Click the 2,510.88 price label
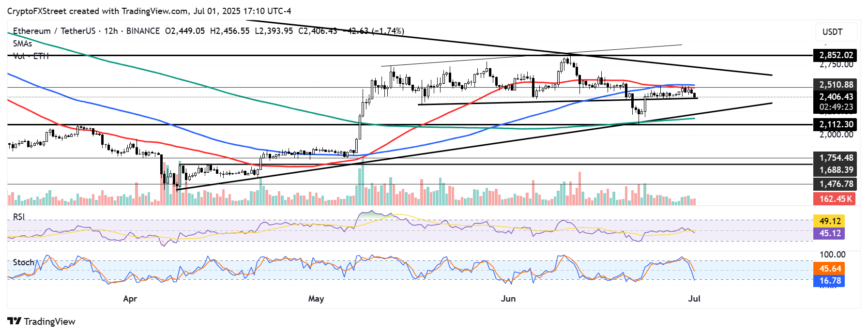Screen dimensions: 868x334 (836, 85)
